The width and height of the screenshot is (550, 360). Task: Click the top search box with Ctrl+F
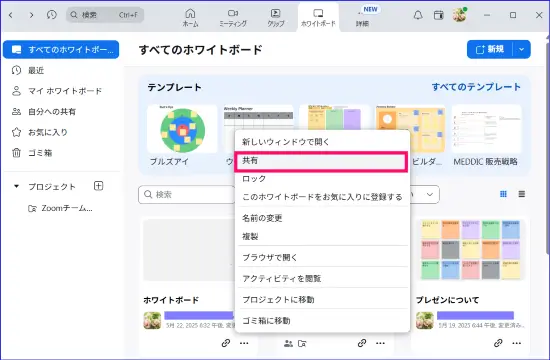coord(105,15)
